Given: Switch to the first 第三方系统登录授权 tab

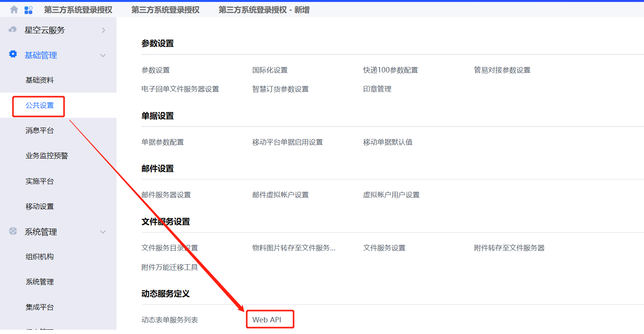Looking at the screenshot, I should [78, 10].
